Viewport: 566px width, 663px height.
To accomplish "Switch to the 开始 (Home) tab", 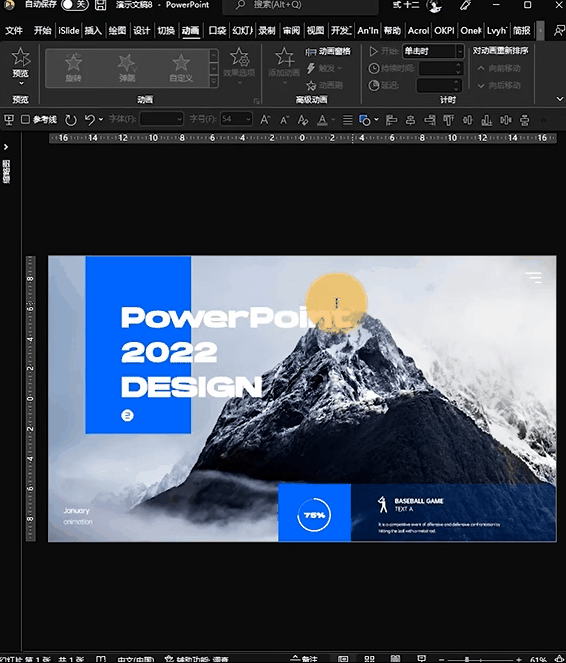I will [x=43, y=31].
